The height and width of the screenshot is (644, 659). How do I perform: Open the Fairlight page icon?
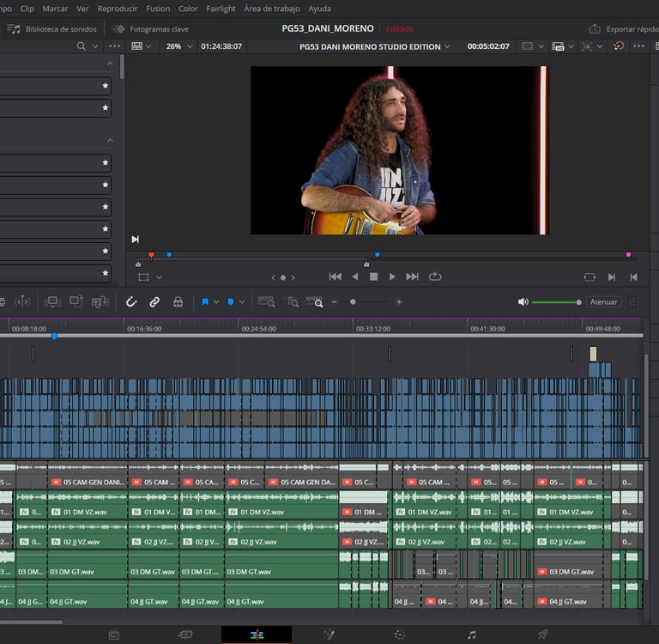tap(471, 635)
